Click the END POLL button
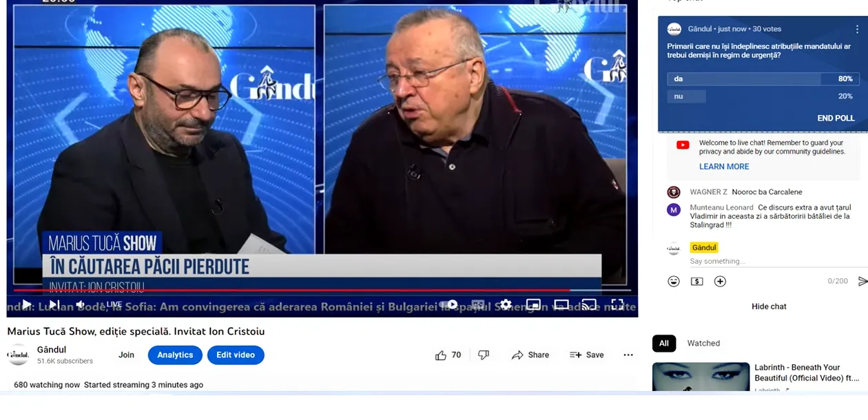 [836, 118]
